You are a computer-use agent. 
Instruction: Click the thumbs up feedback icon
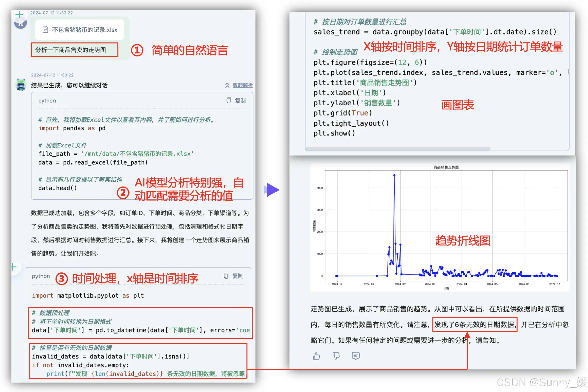coord(316,356)
